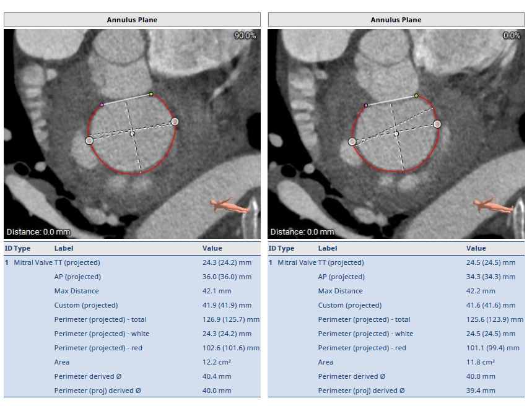The width and height of the screenshot is (532, 406).
Task: Select the AP (projected) 34.3 mm row
Action: pyautogui.click(x=396, y=277)
